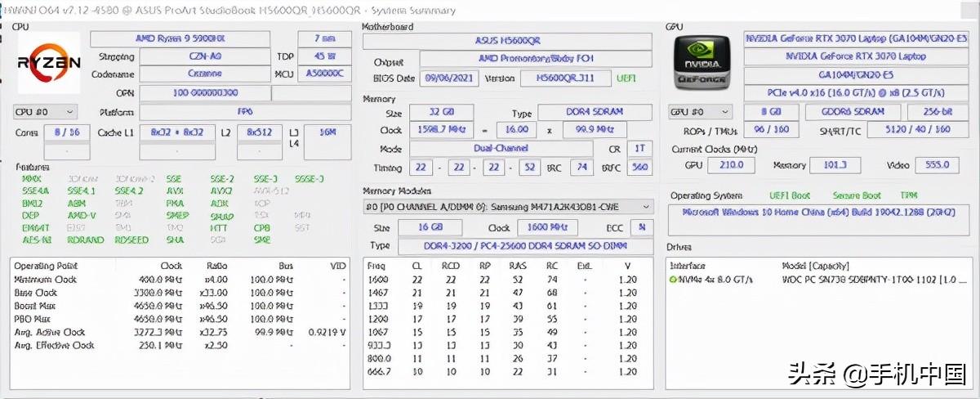Click the NVIDIA GeForce RTX 3070 Laptop (GA104M/GN20-E5) top field

[857, 39]
